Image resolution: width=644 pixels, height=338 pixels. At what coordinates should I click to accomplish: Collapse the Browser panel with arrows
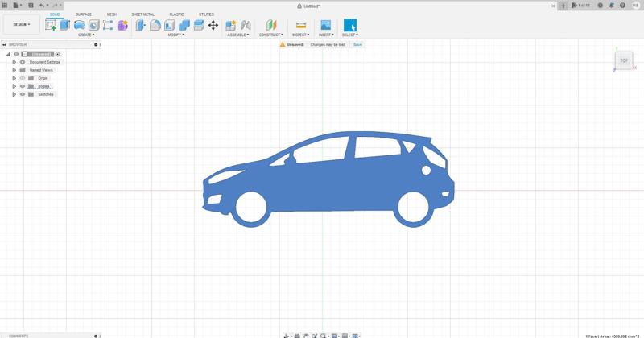(4, 45)
